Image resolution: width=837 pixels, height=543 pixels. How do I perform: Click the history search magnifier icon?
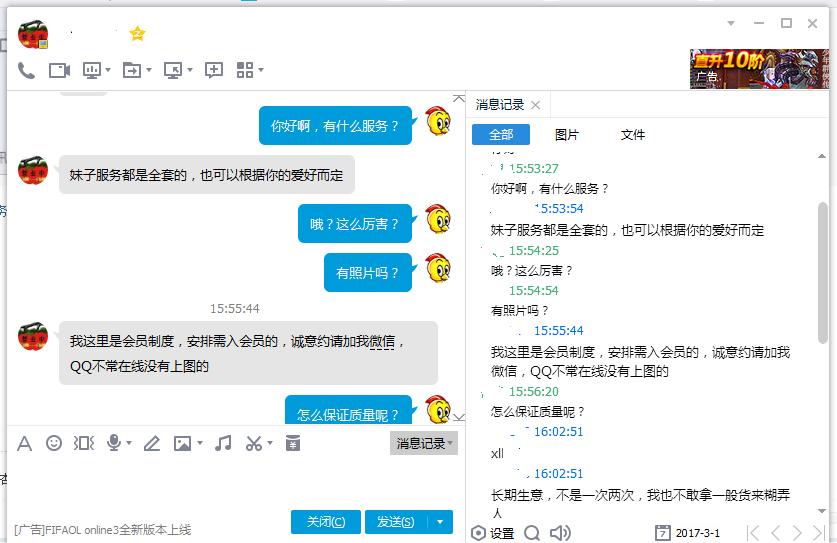[532, 533]
